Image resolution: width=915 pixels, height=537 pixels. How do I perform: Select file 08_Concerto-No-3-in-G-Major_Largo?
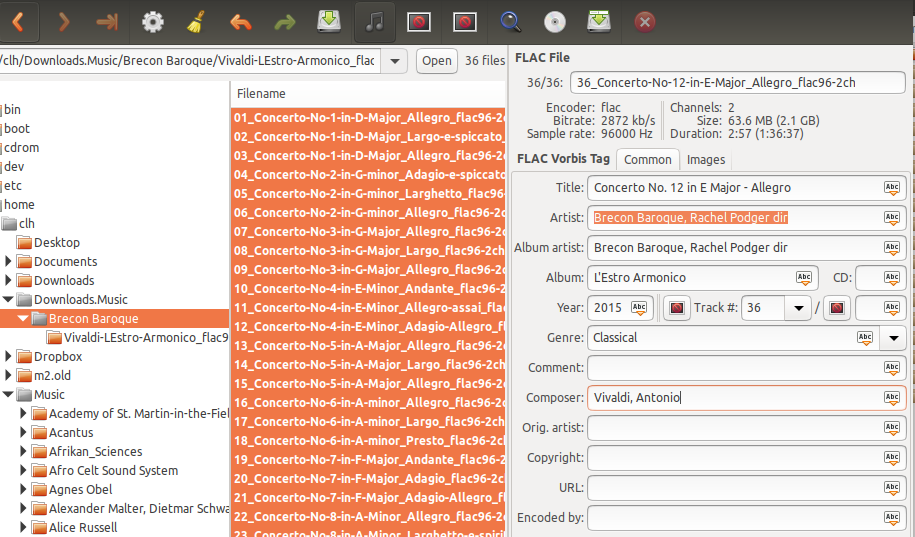(368, 250)
